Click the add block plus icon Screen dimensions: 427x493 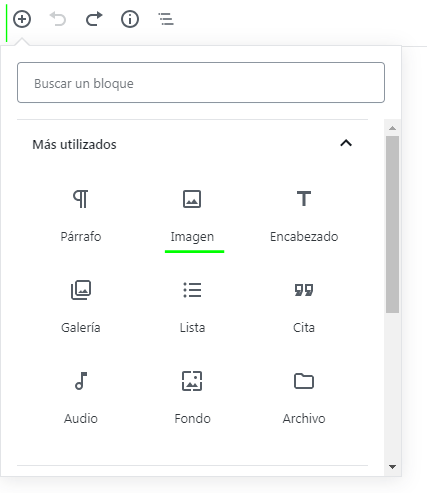[22, 19]
